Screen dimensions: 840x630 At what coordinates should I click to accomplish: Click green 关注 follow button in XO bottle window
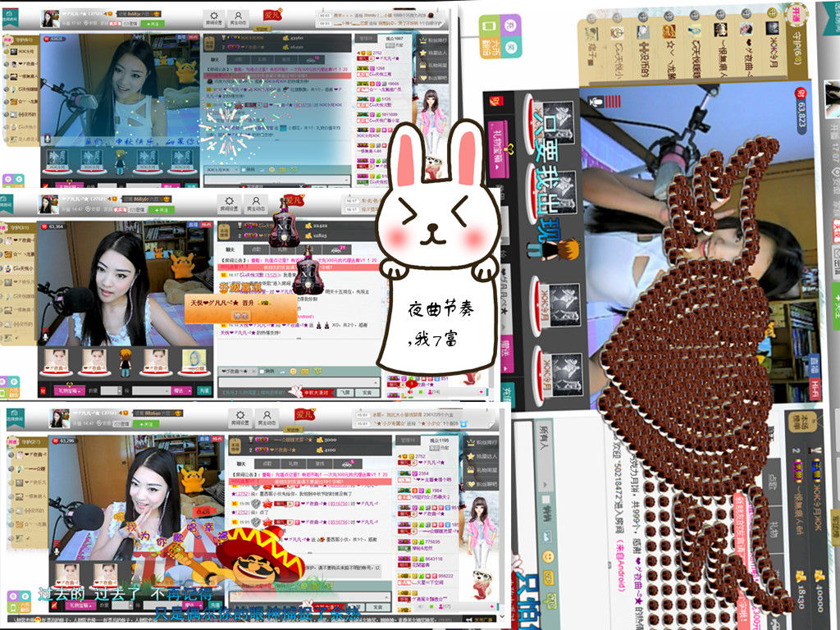[x=162, y=210]
